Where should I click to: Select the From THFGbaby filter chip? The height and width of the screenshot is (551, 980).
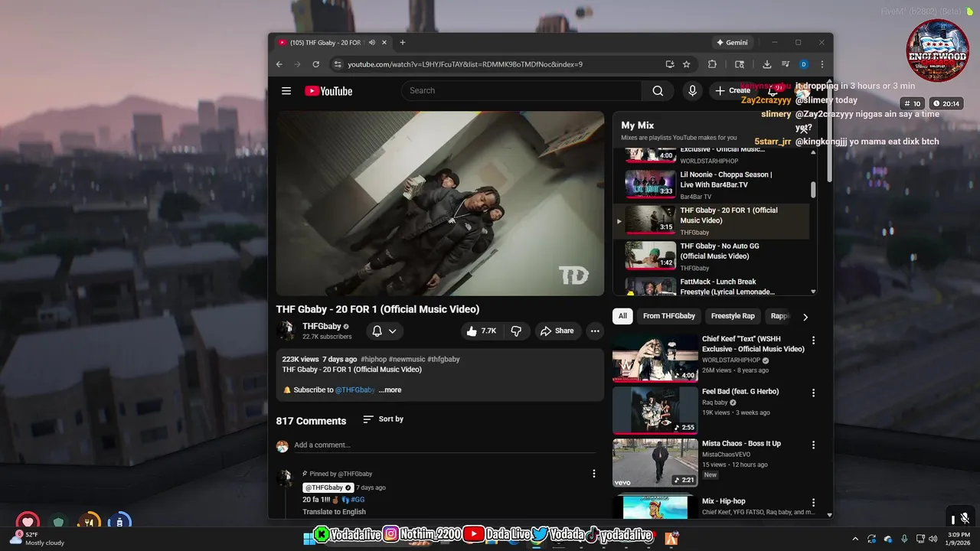click(669, 316)
